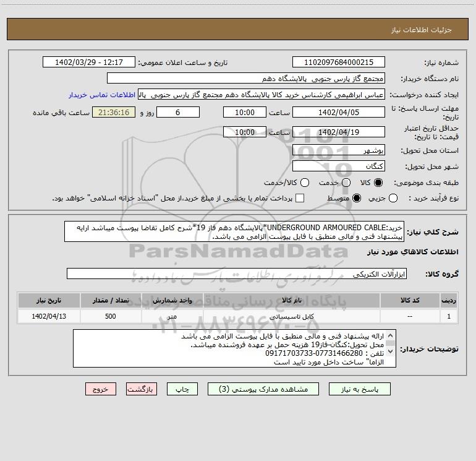
Task: Click the خروج exit button
Action: 101,389
